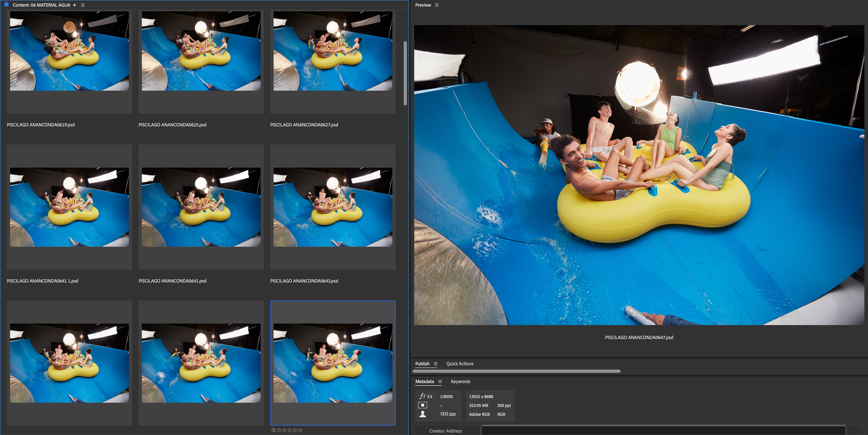Open the Preview panel menu icon
The image size is (868, 435).
pyautogui.click(x=437, y=5)
